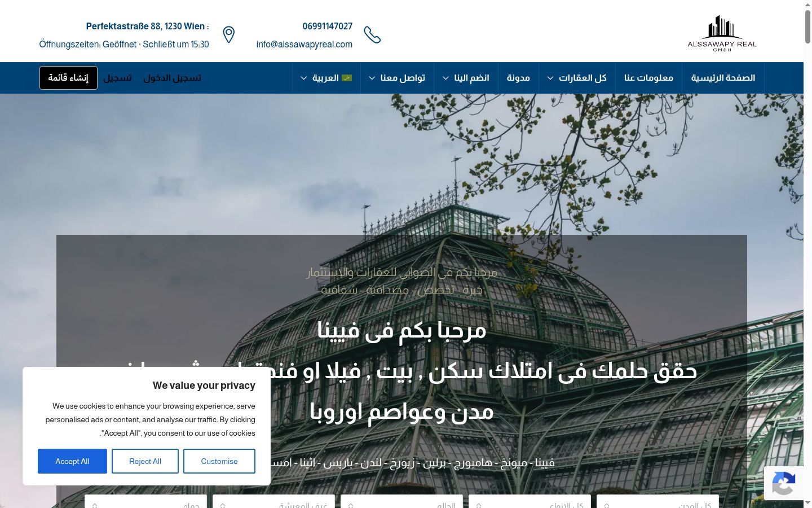Click the reCAPTCHA badge
This screenshot has width=812, height=508.
pos(784,483)
